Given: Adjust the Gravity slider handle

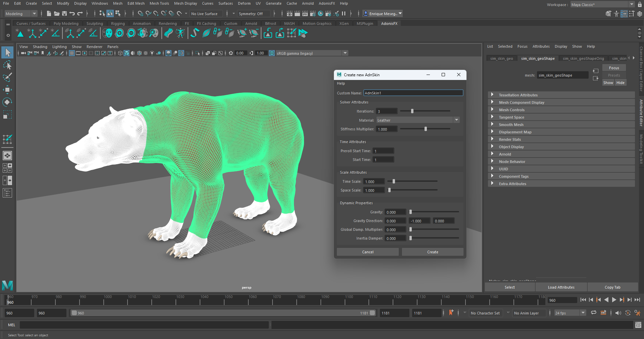Looking at the screenshot, I should coord(410,212).
